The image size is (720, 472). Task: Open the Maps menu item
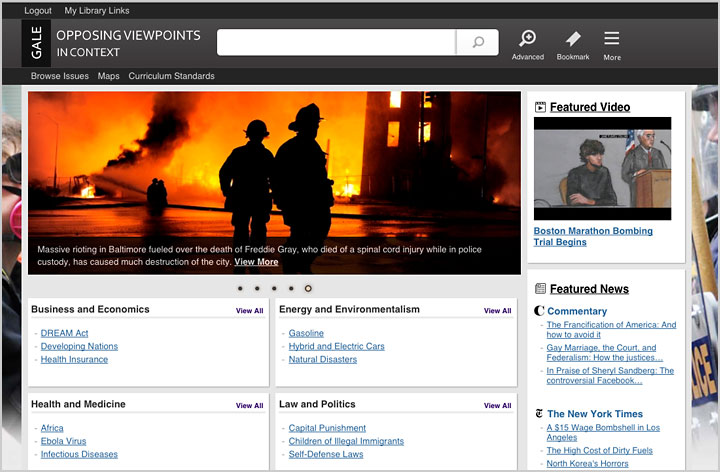coord(108,76)
